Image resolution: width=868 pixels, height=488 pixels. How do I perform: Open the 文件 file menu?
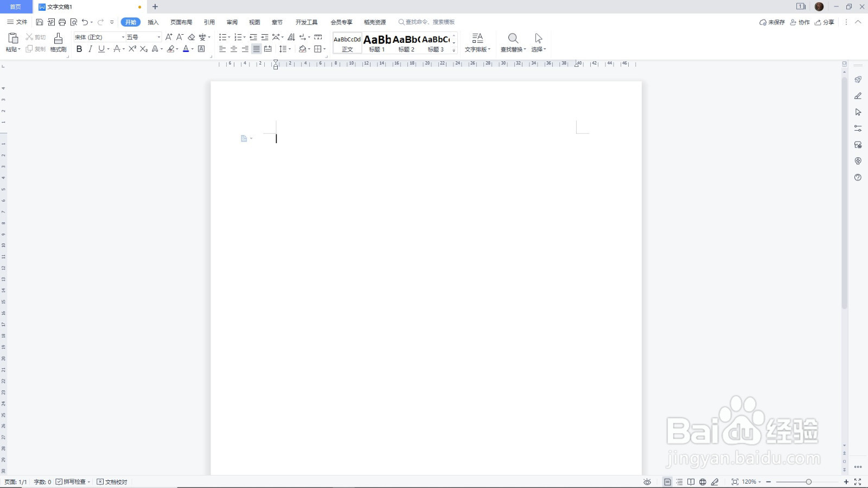(17, 22)
